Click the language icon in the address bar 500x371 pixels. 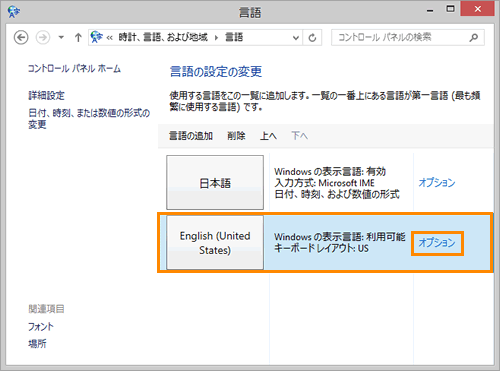click(97, 37)
